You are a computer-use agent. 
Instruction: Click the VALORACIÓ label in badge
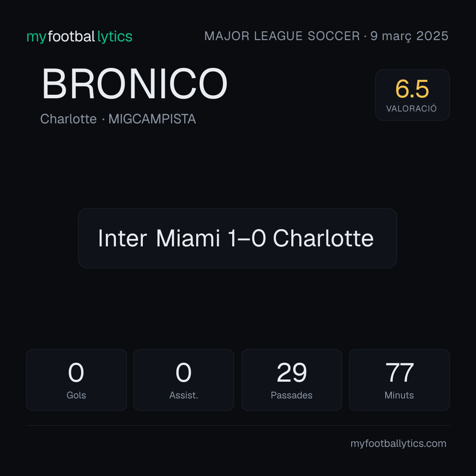pyautogui.click(x=411, y=108)
